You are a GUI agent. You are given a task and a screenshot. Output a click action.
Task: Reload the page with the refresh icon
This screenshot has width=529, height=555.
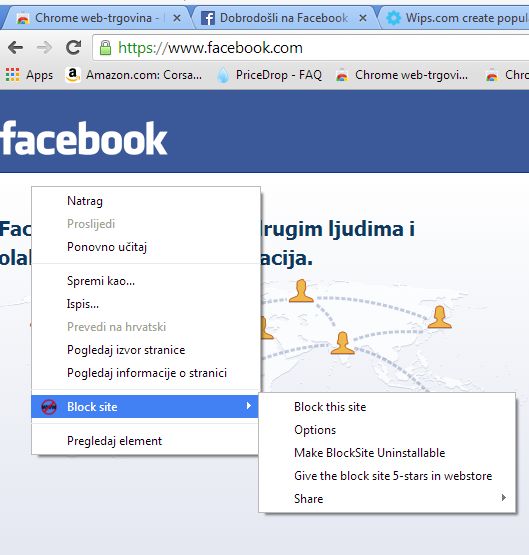(73, 47)
